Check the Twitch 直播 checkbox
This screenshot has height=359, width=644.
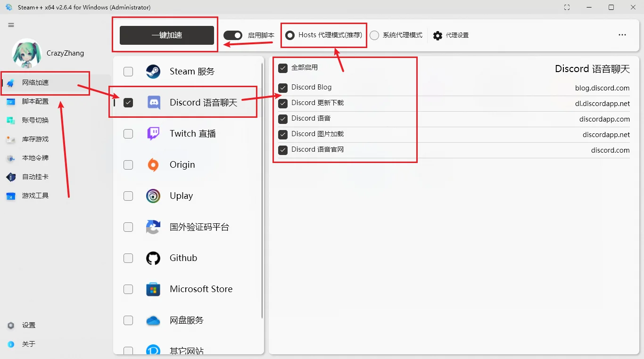click(128, 134)
